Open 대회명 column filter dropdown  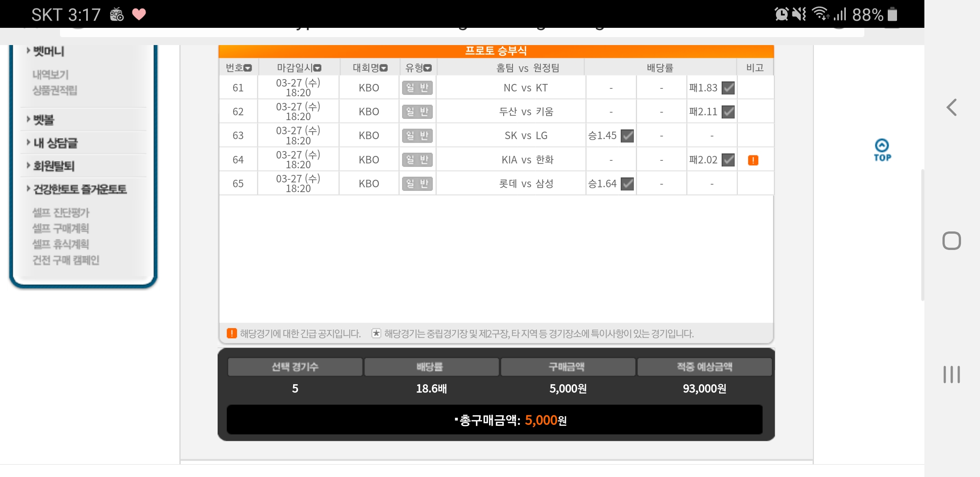(x=384, y=68)
